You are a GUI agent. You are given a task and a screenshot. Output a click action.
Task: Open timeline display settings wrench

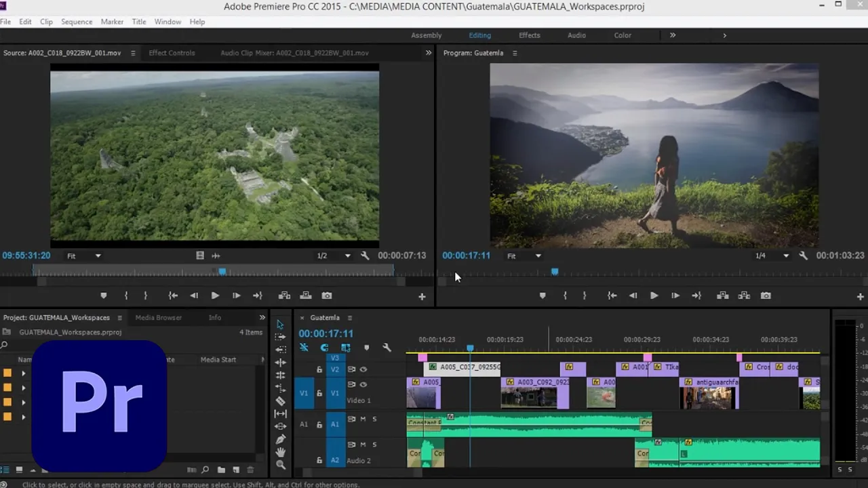coord(387,348)
